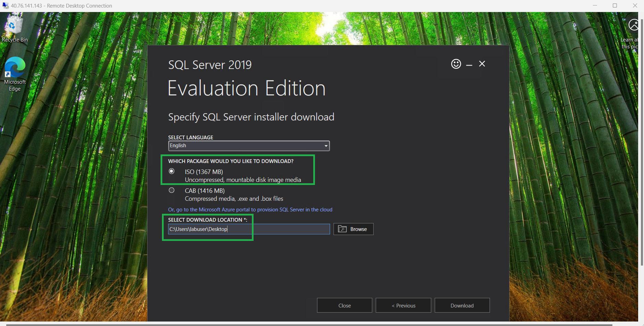This screenshot has height=326, width=644.
Task: Maximize the Remote Desktop Connection window
Action: [x=615, y=5]
